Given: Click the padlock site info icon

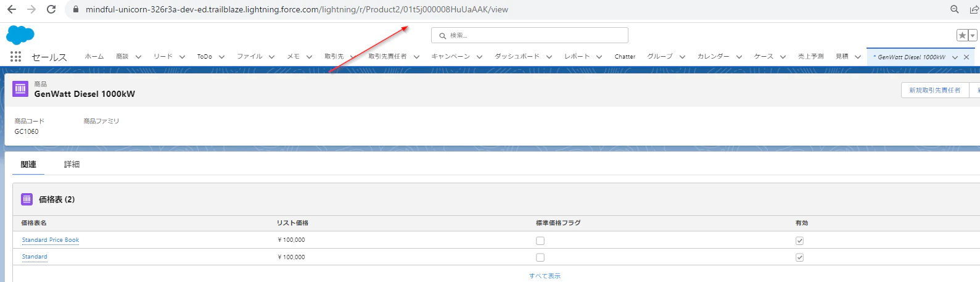Looking at the screenshot, I should pyautogui.click(x=76, y=10).
